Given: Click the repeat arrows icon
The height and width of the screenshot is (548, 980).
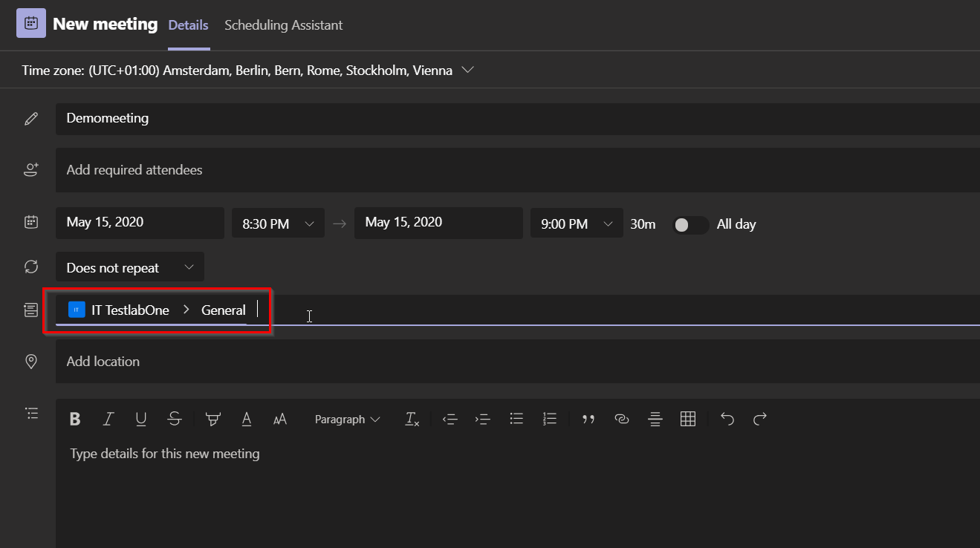Looking at the screenshot, I should point(31,267).
